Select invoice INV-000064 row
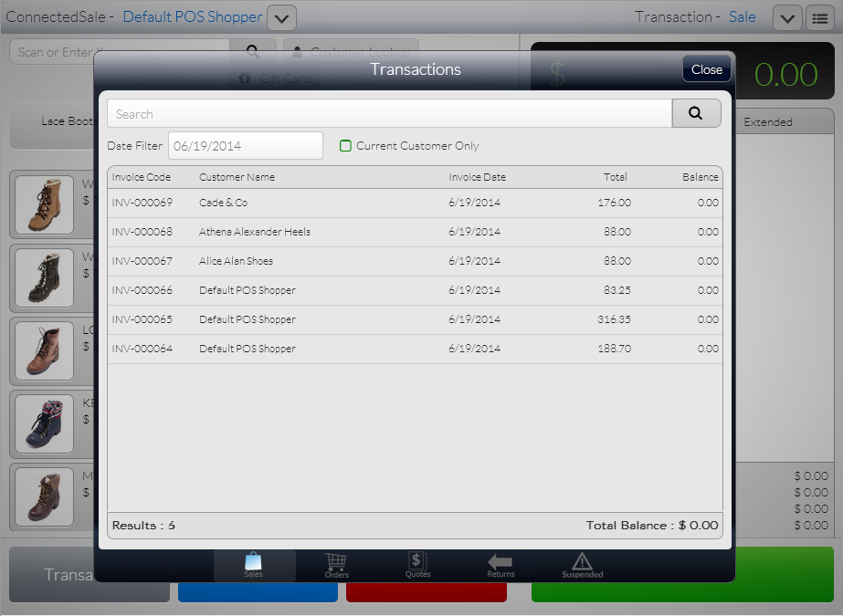The height and width of the screenshot is (616, 843). (x=415, y=349)
